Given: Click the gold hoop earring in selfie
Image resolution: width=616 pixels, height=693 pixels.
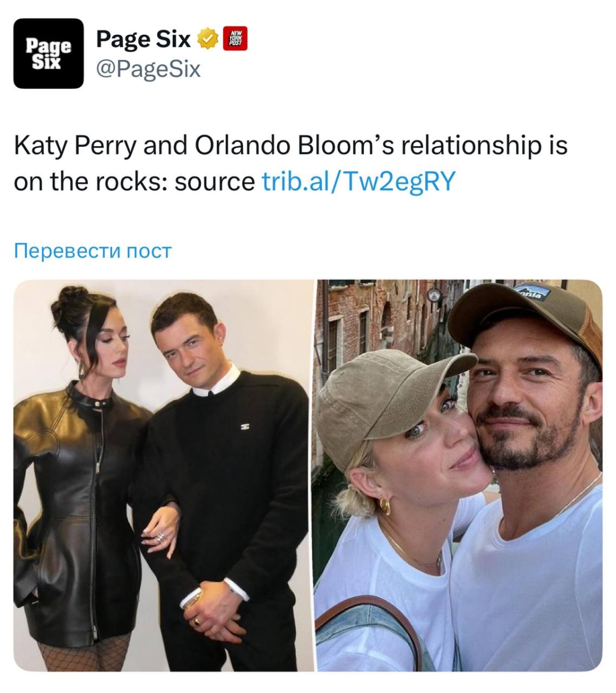Looking at the screenshot, I should [x=384, y=506].
